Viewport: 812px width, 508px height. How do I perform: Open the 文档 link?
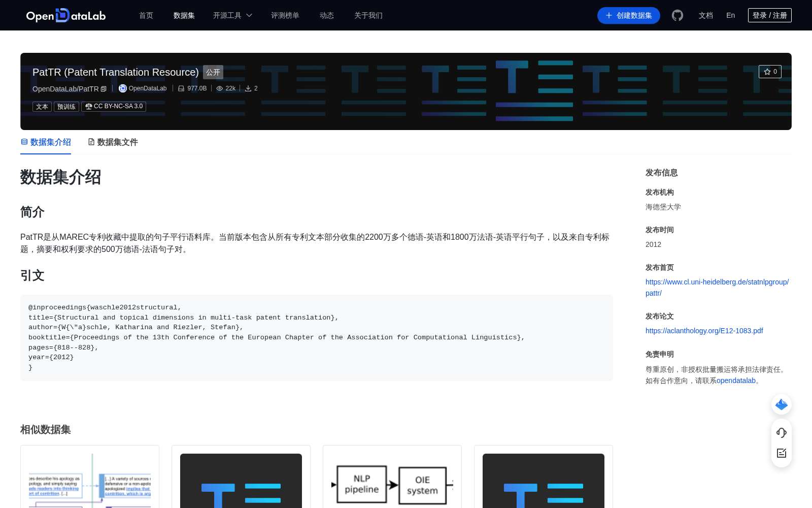[x=706, y=15]
